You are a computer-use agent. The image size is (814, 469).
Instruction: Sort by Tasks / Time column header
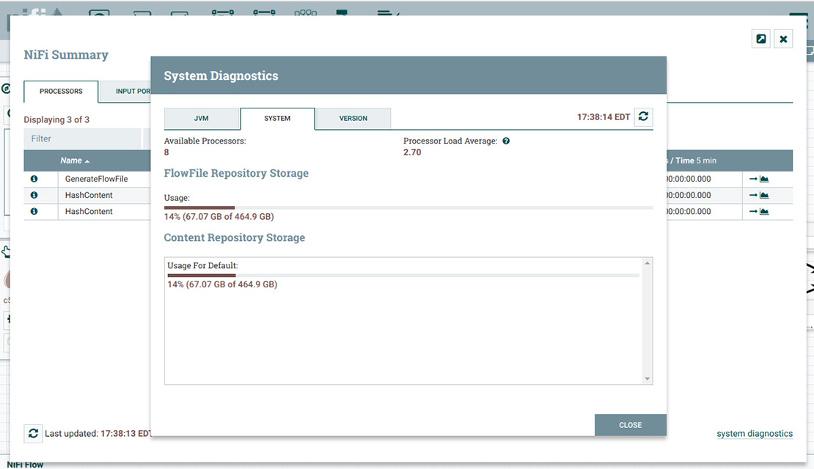click(x=693, y=160)
